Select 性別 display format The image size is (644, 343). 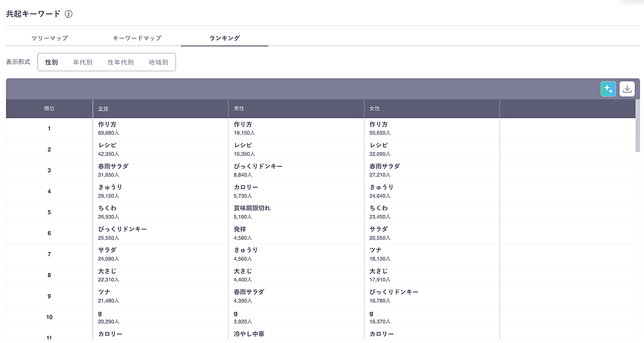pos(52,62)
